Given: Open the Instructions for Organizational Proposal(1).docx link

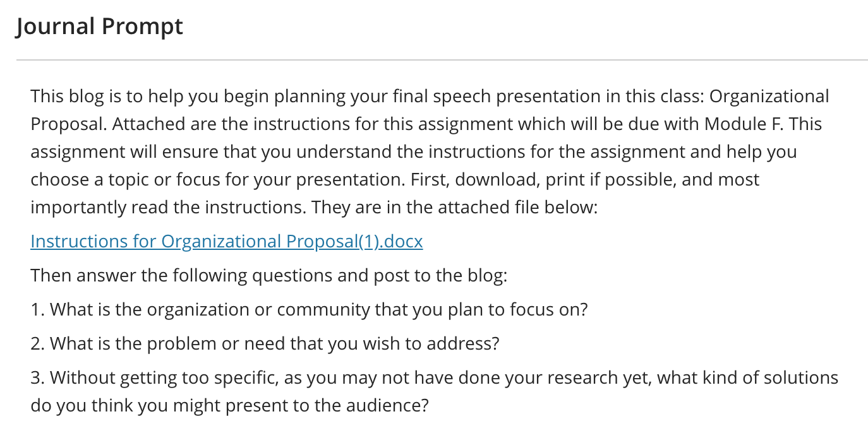Looking at the screenshot, I should [226, 242].
